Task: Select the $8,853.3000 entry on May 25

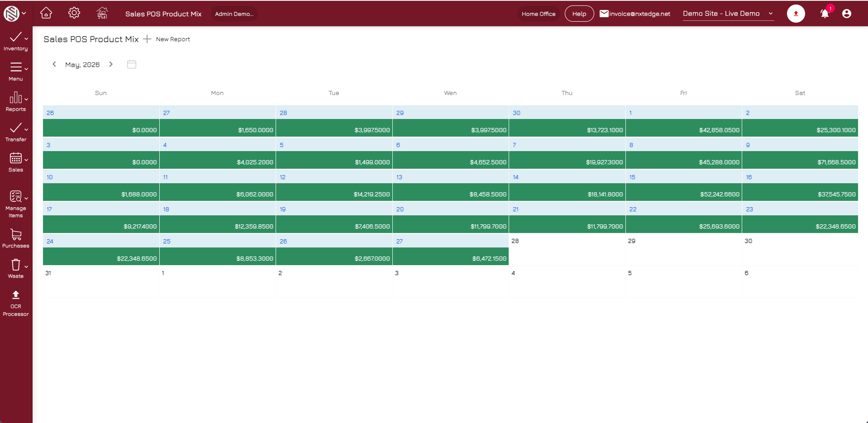Action: [218, 256]
